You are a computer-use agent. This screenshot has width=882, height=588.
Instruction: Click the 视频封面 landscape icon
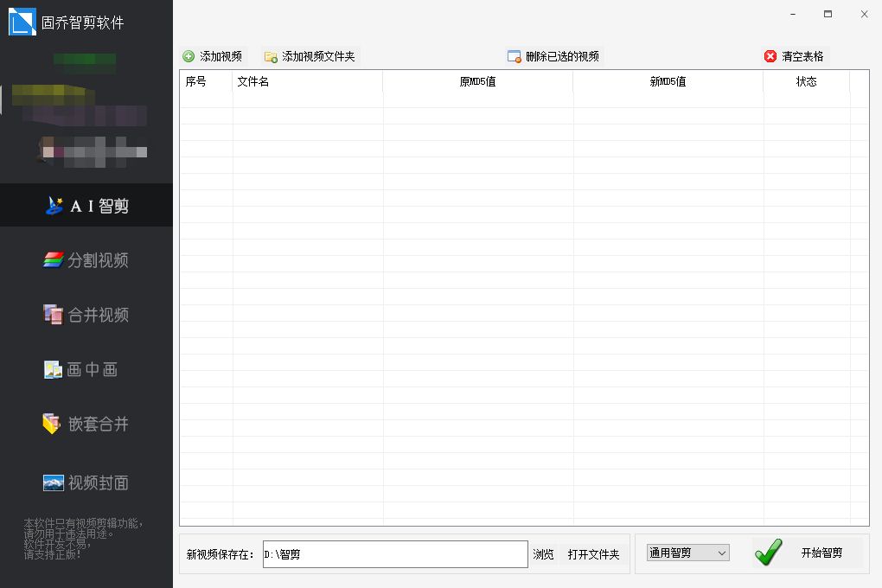[x=54, y=483]
